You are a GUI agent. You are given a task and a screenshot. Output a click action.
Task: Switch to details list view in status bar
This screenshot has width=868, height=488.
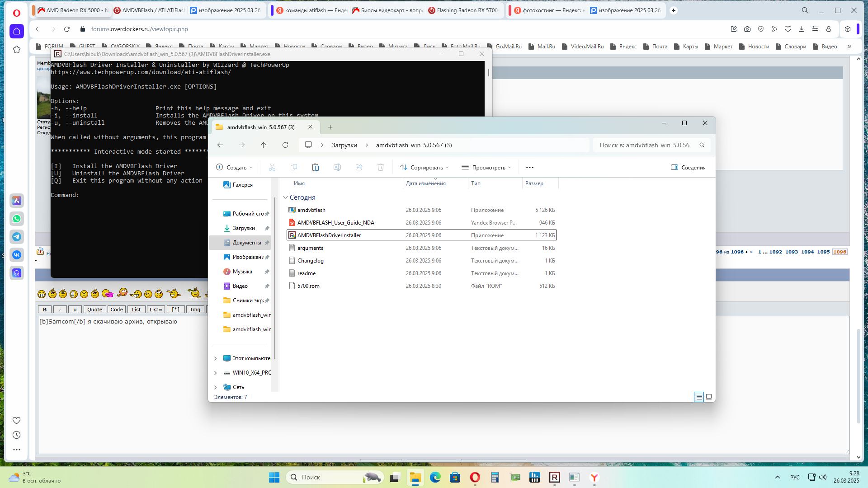[x=699, y=397]
